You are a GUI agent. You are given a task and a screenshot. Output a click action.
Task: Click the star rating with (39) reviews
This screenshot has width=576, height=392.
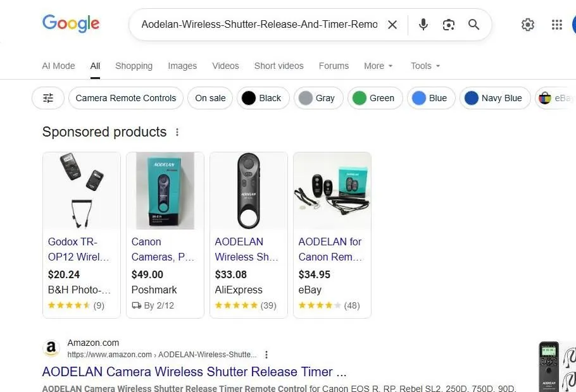pyautogui.click(x=246, y=305)
